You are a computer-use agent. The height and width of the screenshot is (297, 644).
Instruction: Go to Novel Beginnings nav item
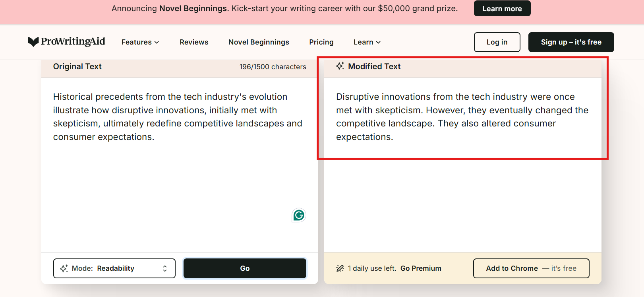(259, 42)
